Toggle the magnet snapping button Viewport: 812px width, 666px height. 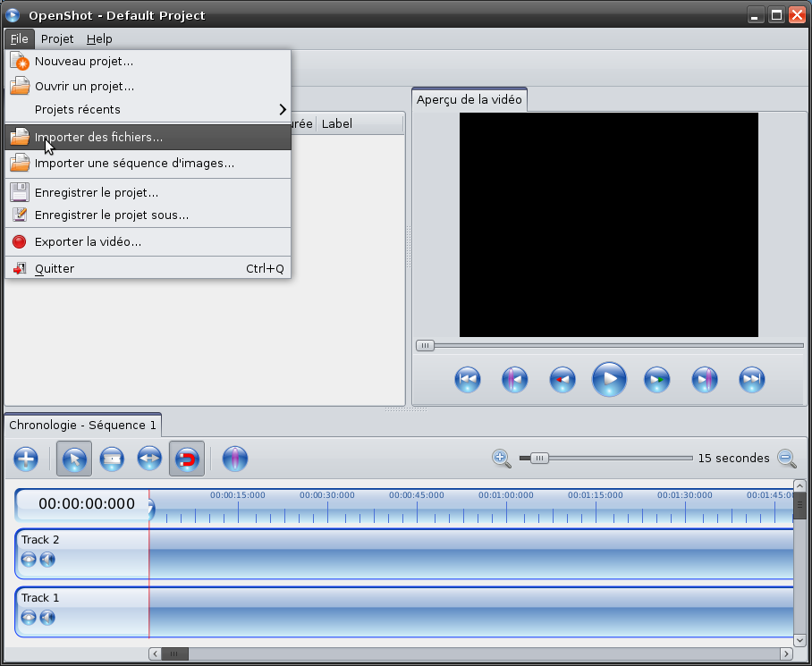187,459
